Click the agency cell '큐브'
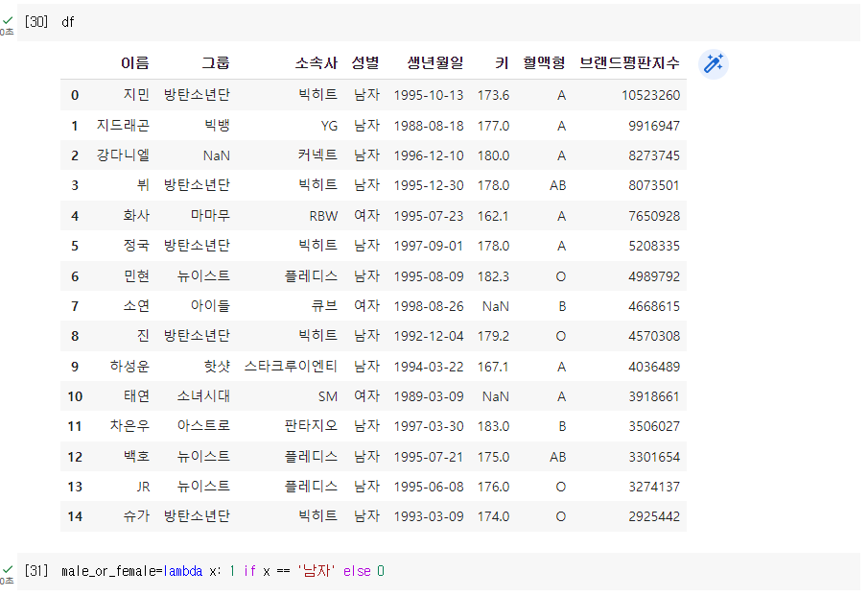The width and height of the screenshot is (868, 596). click(324, 306)
